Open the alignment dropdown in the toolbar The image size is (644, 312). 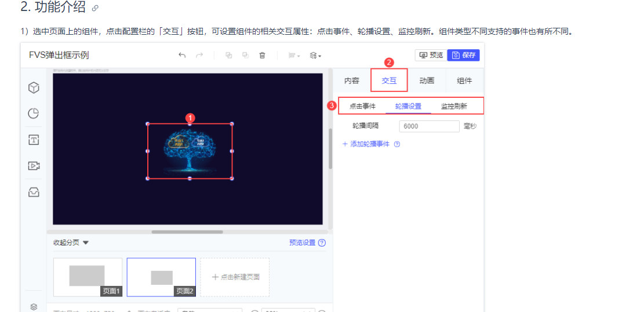pyautogui.click(x=294, y=56)
